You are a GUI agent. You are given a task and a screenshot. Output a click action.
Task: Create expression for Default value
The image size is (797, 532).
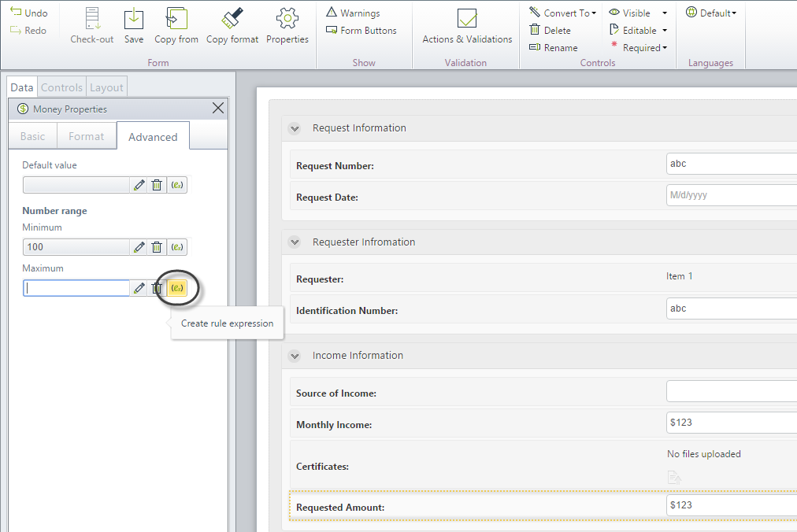[x=177, y=185]
